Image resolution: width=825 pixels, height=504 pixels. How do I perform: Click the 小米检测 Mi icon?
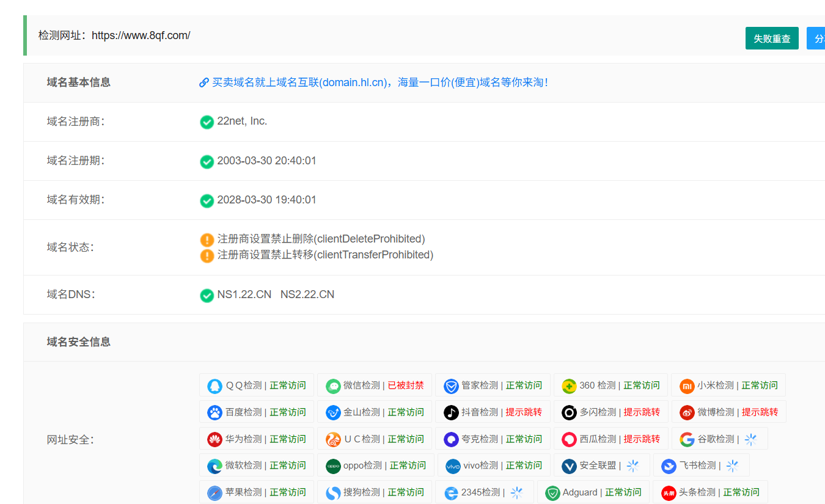coord(687,385)
